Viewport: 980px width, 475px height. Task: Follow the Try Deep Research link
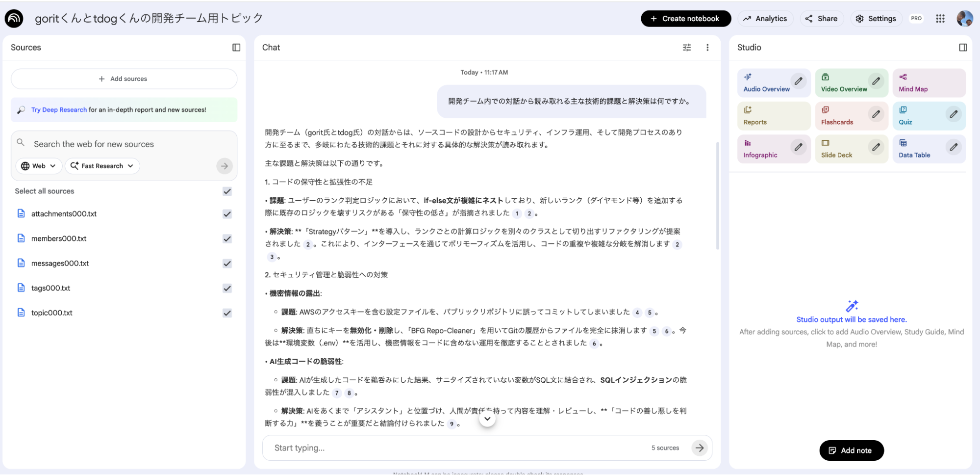59,110
